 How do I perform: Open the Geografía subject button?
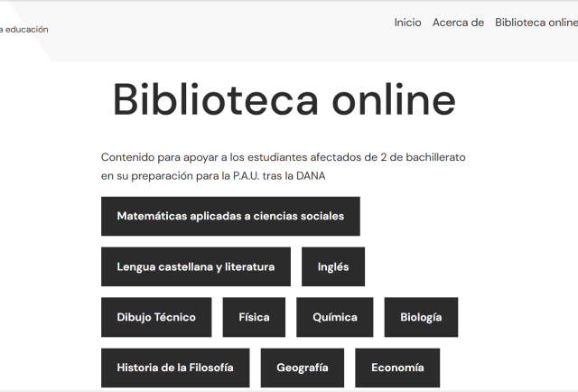(x=303, y=368)
